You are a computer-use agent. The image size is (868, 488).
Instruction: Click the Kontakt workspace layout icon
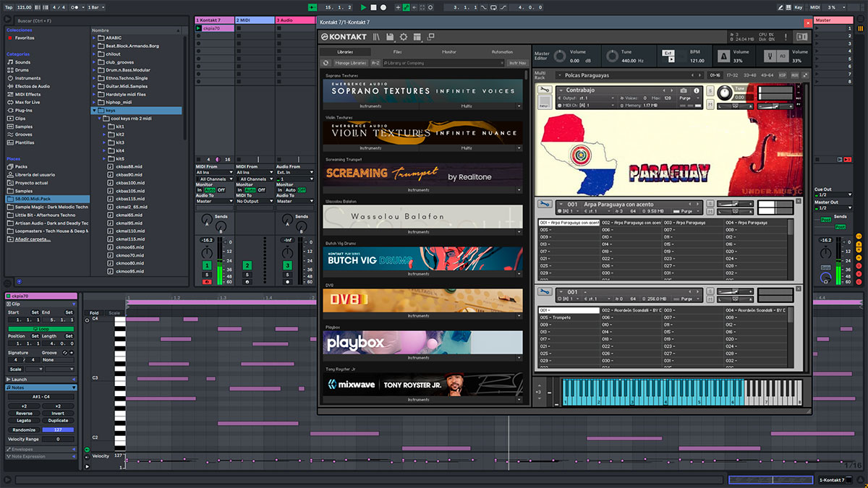point(417,37)
